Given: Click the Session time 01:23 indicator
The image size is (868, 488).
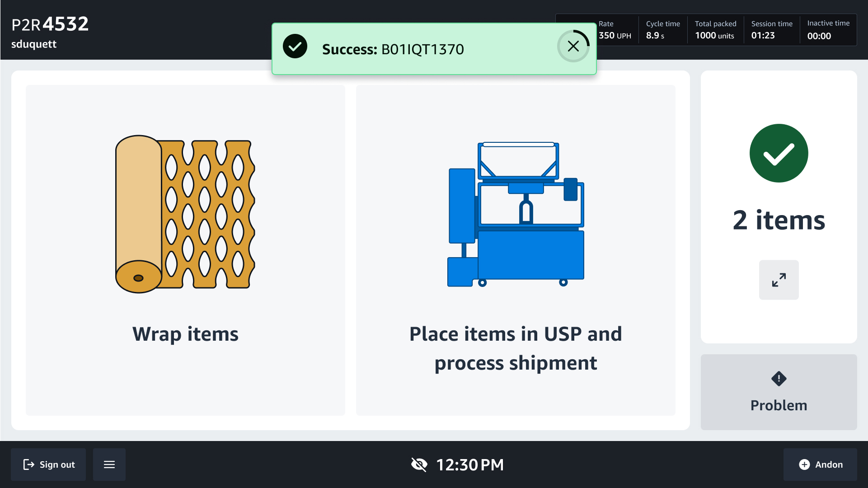Looking at the screenshot, I should pos(771,30).
